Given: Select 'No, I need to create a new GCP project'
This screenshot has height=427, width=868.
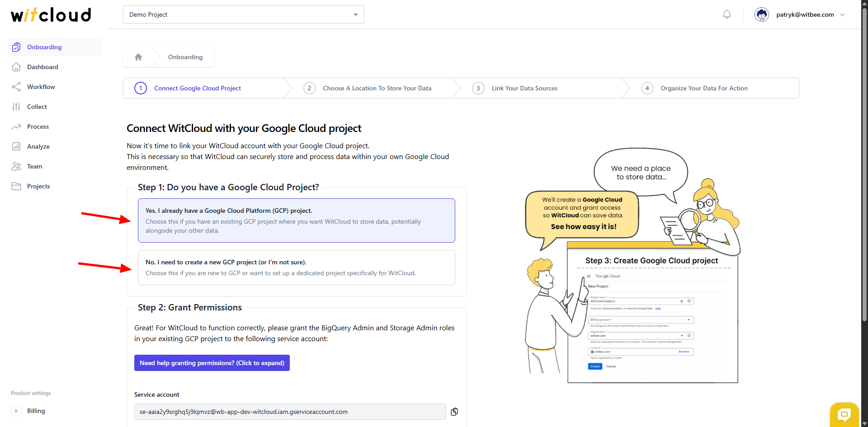Looking at the screenshot, I should point(297,267).
